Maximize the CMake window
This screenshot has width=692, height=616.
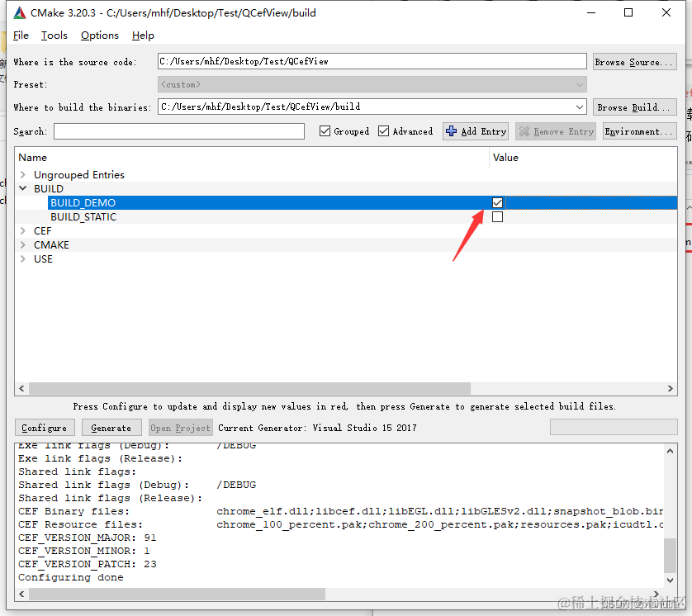[628, 12]
